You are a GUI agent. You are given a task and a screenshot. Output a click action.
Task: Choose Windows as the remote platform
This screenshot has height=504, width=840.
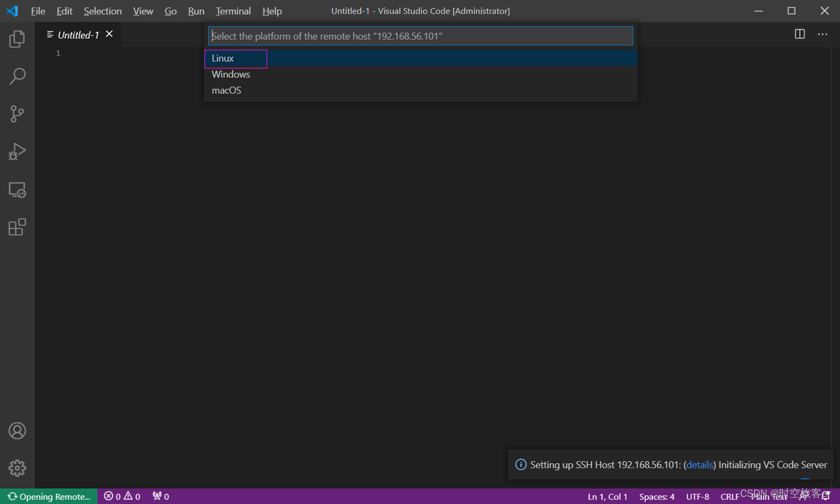421,74
